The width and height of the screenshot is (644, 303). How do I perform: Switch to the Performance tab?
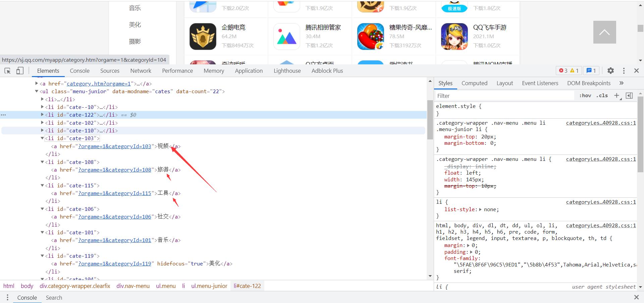(177, 71)
